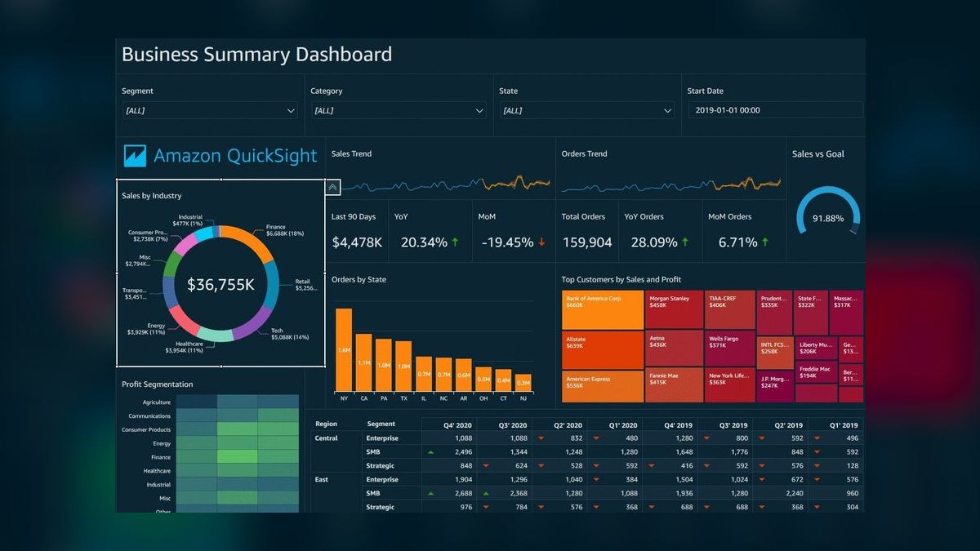
Task: Click the green up arrow beside 2,496 in Central SMB
Action: (430, 452)
